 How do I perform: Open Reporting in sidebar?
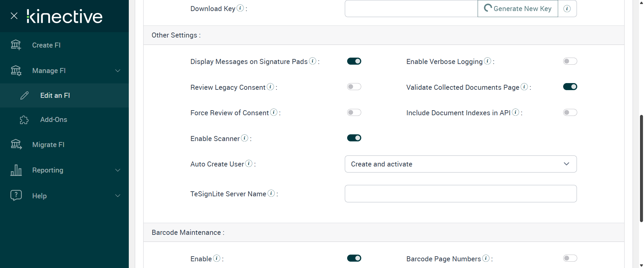[64, 170]
